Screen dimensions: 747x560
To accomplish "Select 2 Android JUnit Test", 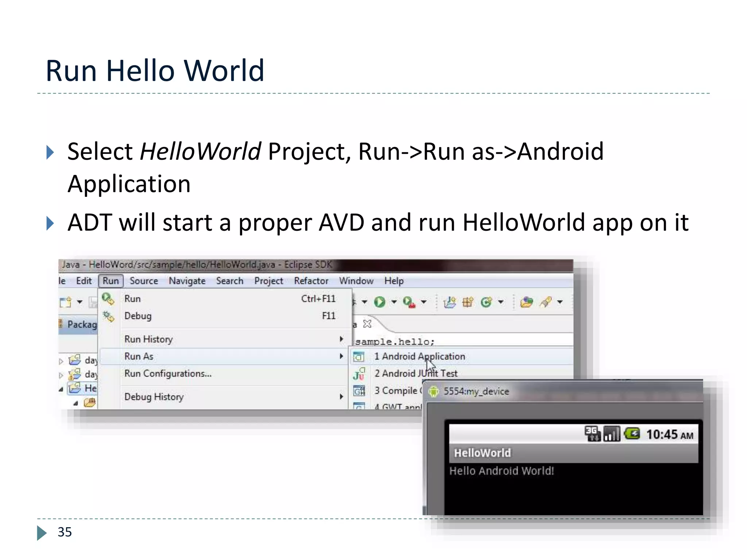I will coord(461,373).
